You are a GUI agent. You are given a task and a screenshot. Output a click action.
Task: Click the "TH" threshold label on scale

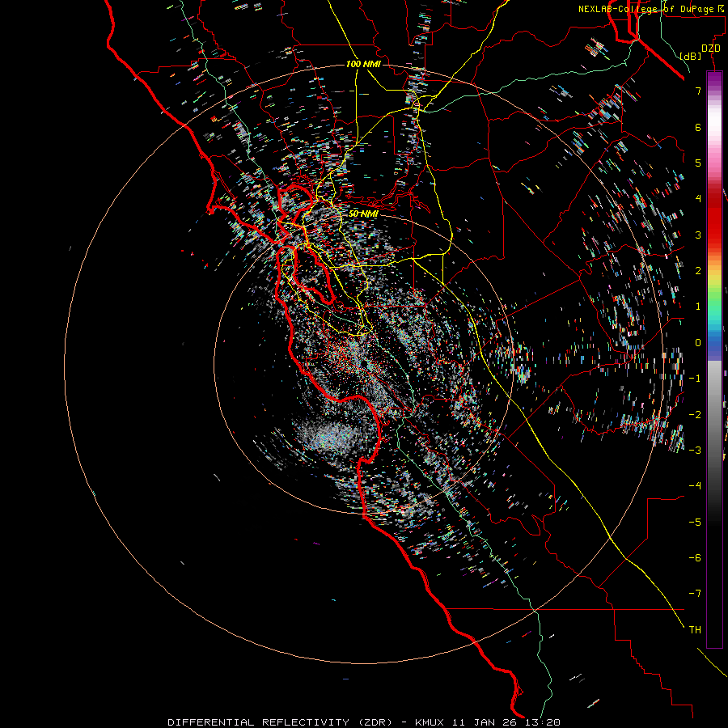[x=695, y=630]
